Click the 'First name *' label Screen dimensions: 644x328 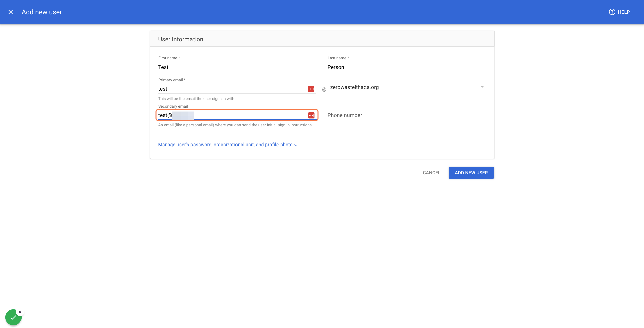click(x=169, y=58)
